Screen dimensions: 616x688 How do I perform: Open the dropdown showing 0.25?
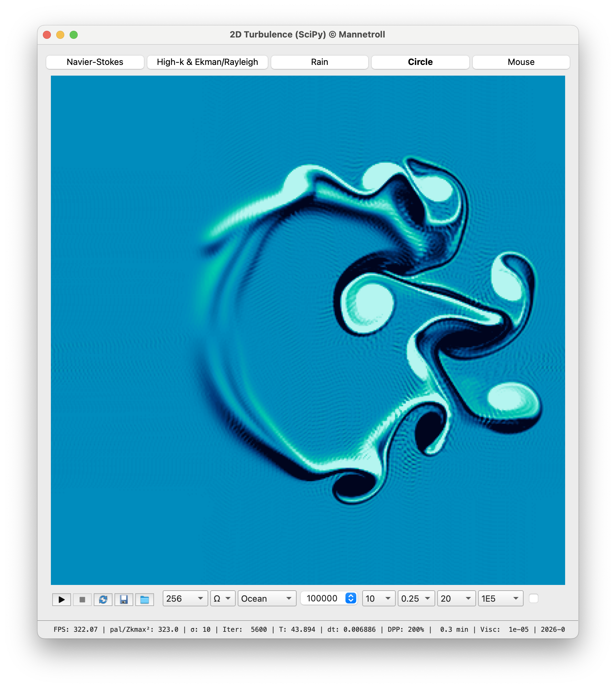coord(416,599)
